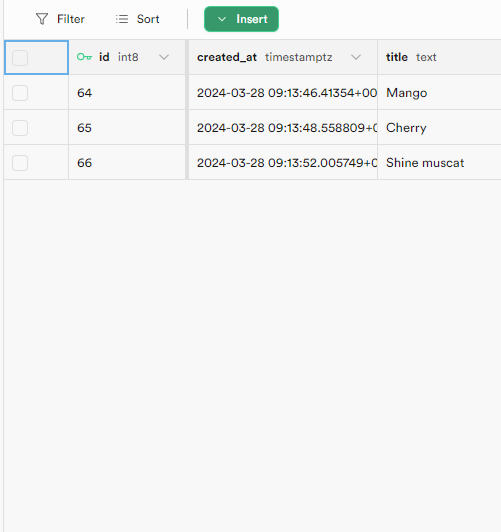Click the primary key icon in id column
This screenshot has width=501, height=532.
[x=84, y=57]
